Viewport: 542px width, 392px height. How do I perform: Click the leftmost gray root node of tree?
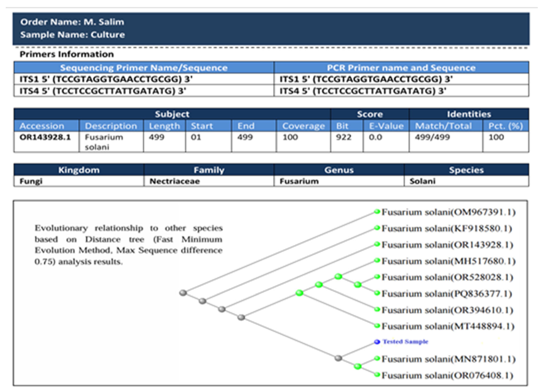pyautogui.click(x=183, y=293)
